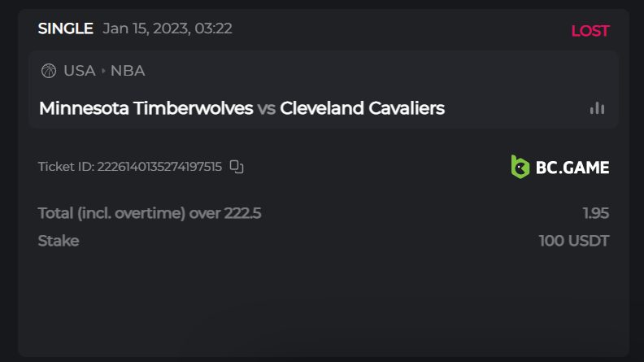
Task: Click the 'vs' text between team names
Action: [x=266, y=108]
